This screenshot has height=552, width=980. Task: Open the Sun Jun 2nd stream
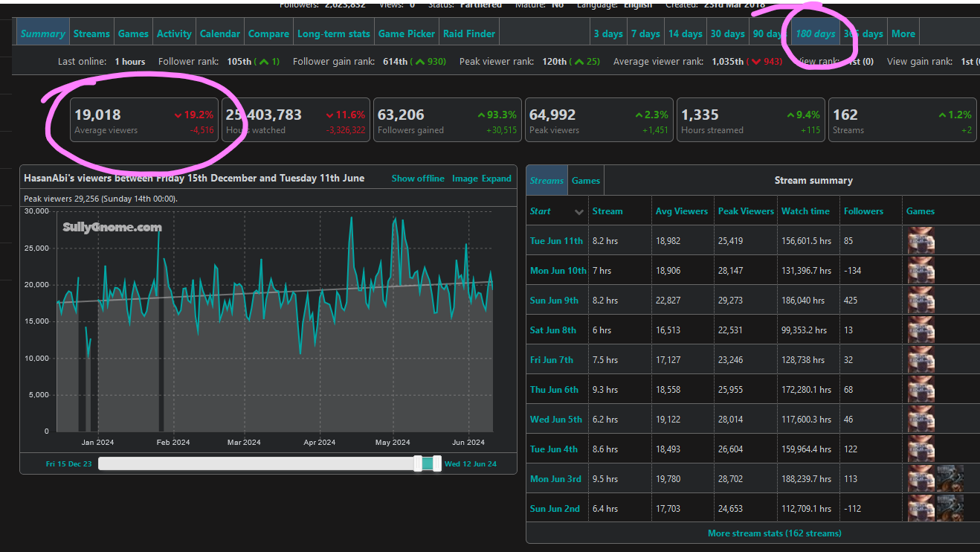coord(555,509)
